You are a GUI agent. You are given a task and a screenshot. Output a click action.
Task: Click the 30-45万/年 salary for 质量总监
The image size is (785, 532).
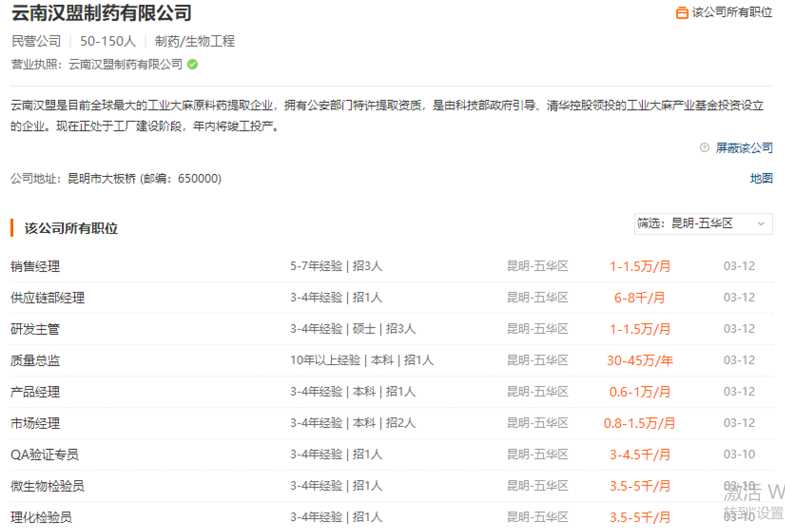(x=640, y=360)
